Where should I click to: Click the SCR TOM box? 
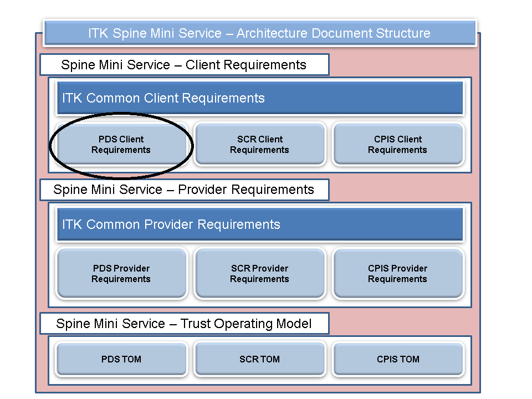tap(259, 359)
